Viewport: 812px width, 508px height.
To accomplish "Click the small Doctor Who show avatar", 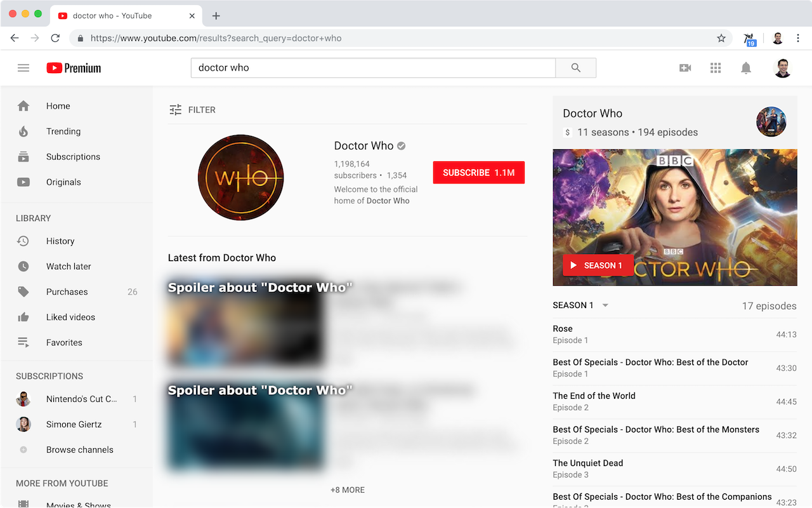I will coord(771,122).
